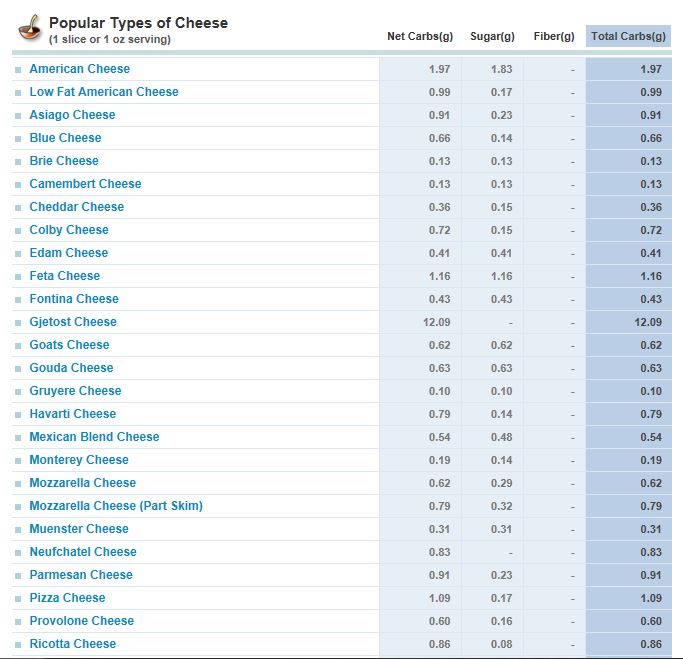Screen dimensions: 683x659
Task: Open the Brie Cheese page
Action: [64, 161]
